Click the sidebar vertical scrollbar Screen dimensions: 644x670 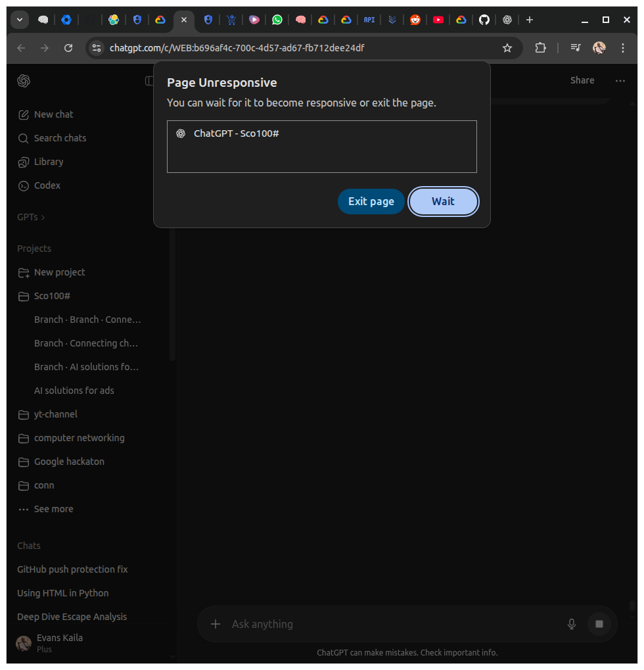[172, 295]
